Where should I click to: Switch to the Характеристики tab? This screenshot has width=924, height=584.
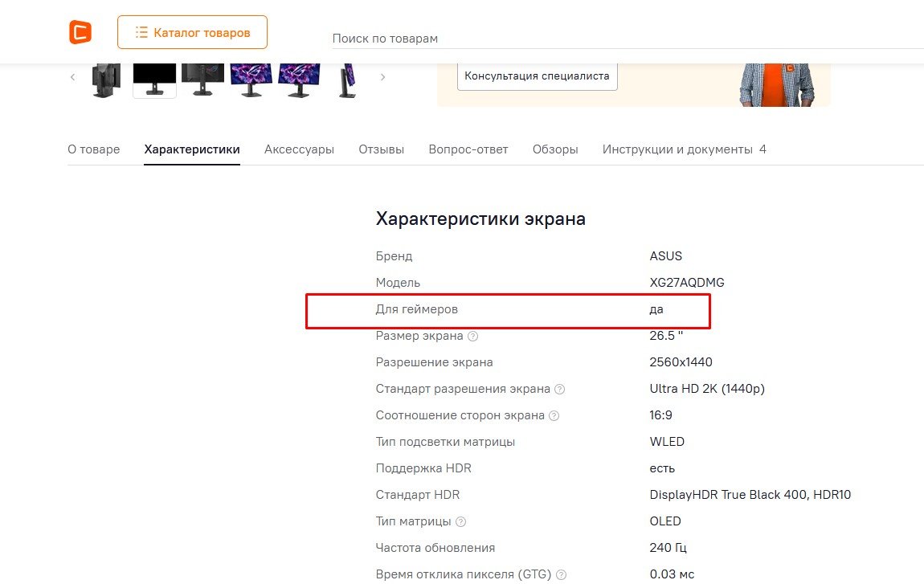tap(192, 149)
